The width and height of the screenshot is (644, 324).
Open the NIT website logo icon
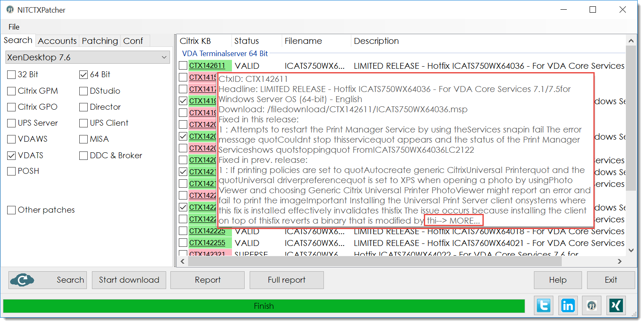(592, 305)
